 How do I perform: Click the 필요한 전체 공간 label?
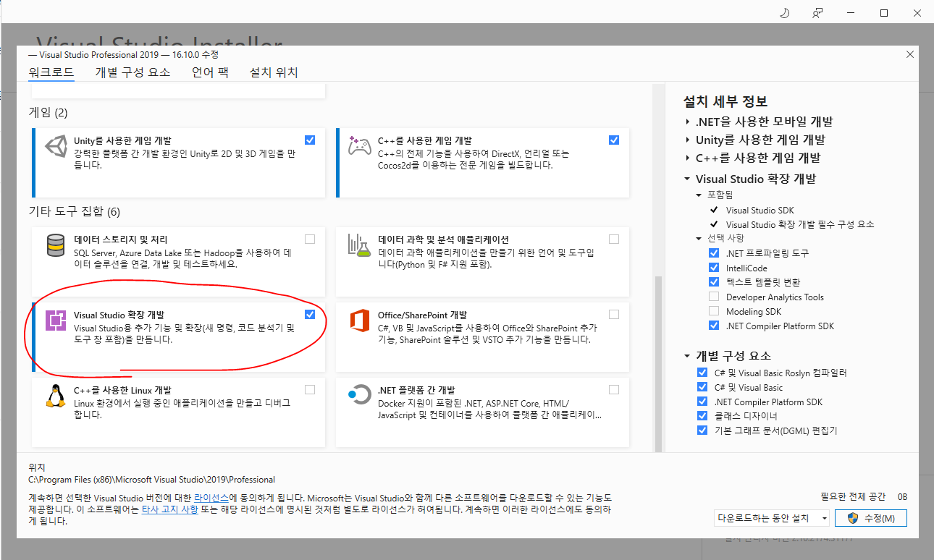853,496
